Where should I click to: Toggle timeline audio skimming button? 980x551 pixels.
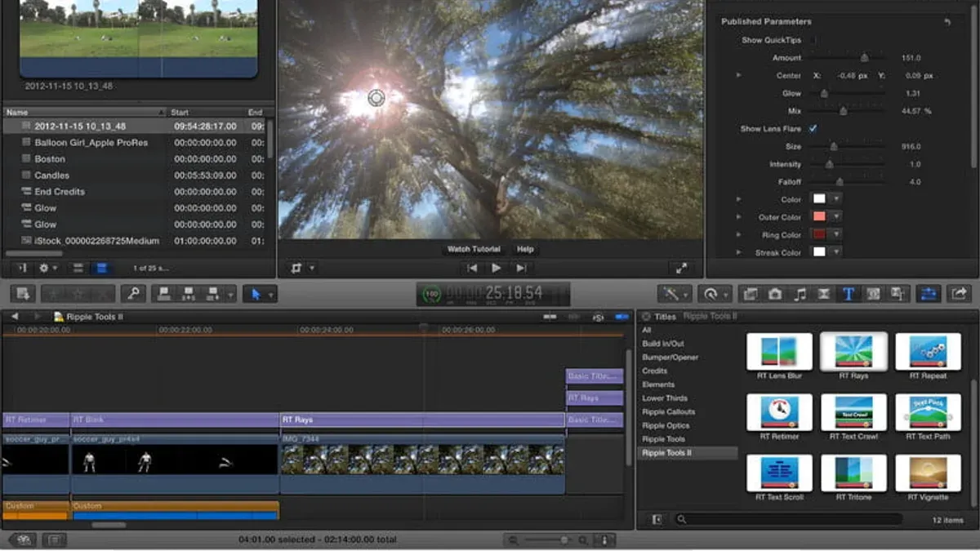click(x=574, y=317)
